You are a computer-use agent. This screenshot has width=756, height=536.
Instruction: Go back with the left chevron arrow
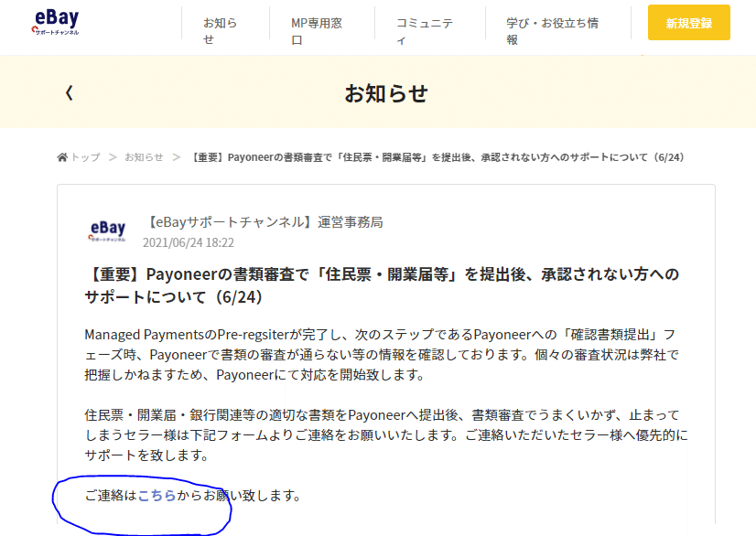click(x=70, y=92)
